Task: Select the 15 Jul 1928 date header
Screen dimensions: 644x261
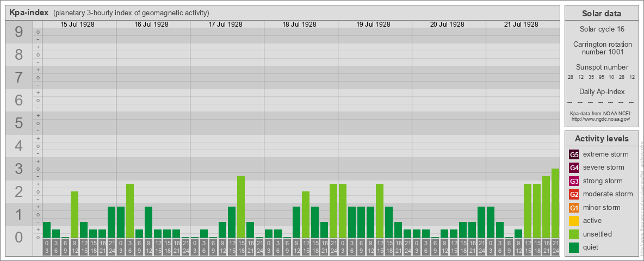Action: [78, 24]
